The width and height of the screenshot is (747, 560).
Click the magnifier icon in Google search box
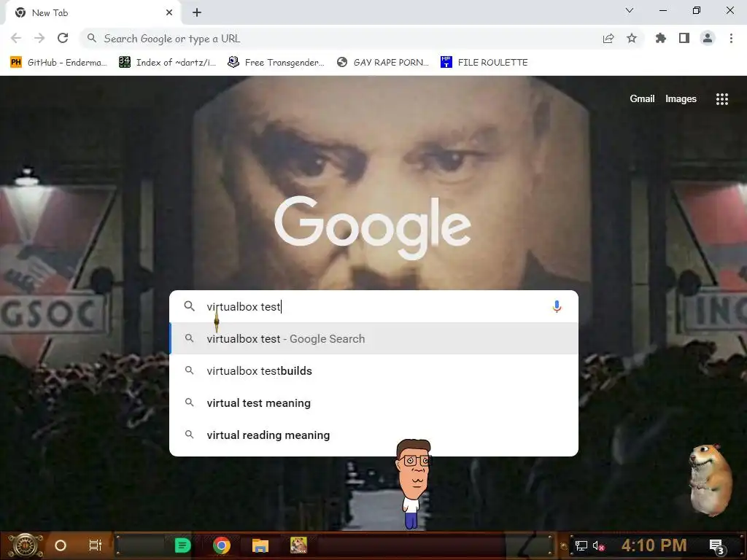(189, 306)
